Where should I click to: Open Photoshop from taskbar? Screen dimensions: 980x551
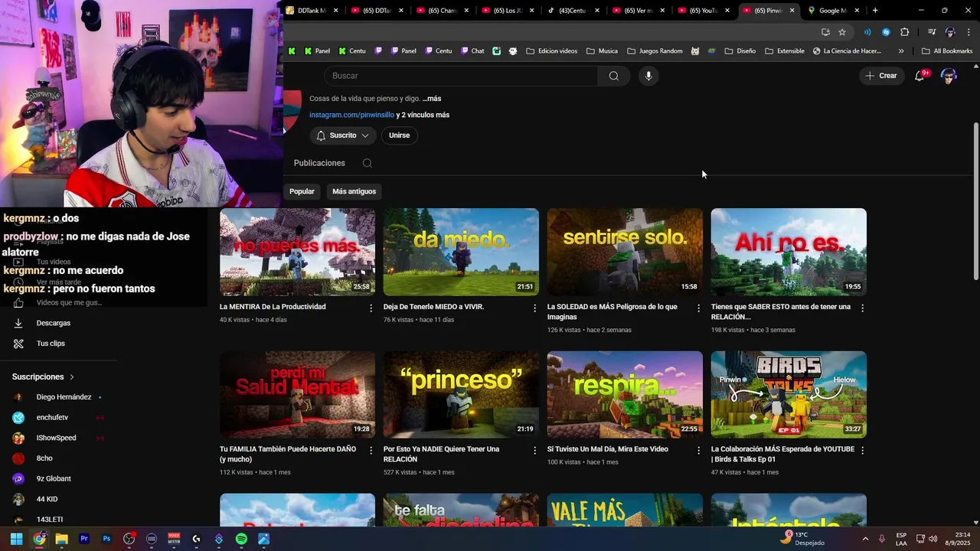(x=106, y=539)
